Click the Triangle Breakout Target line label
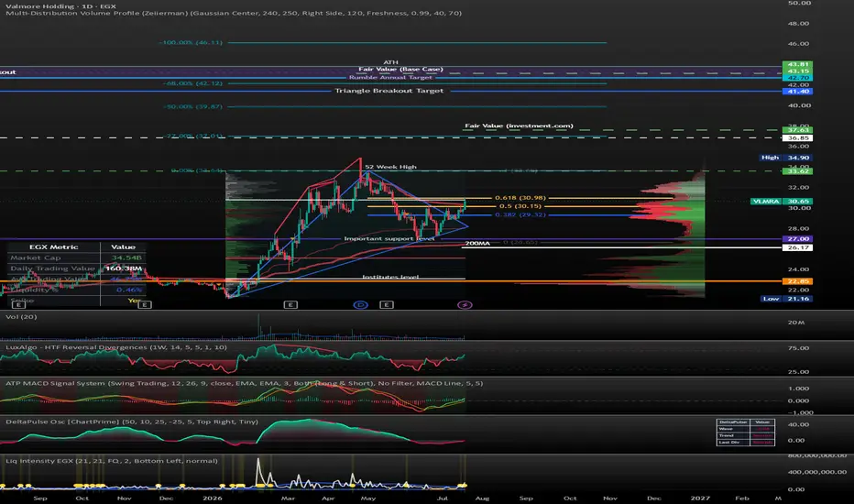The width and height of the screenshot is (854, 504). 389,91
